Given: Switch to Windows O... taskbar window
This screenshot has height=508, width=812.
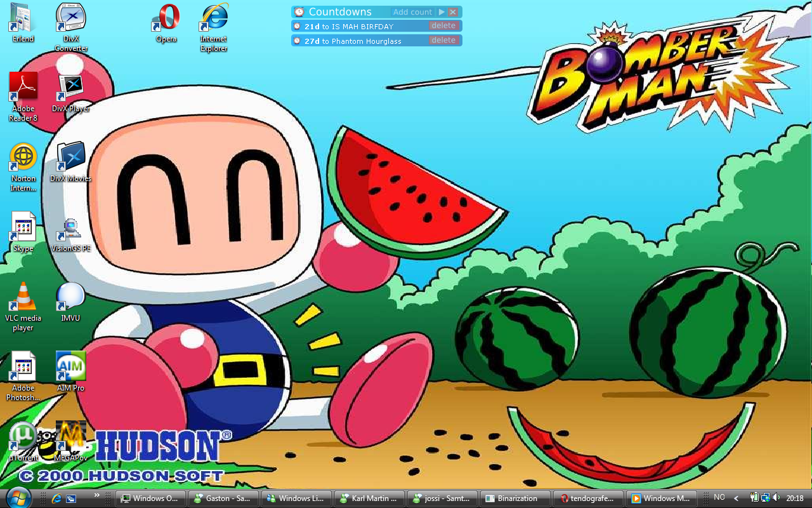Looking at the screenshot, I should click(151, 498).
